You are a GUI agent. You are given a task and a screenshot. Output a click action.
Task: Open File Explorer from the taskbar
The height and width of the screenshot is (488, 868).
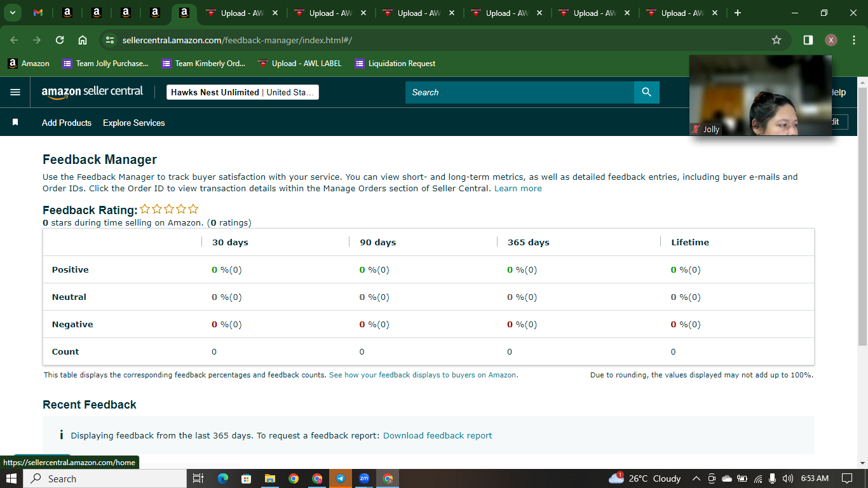pyautogui.click(x=270, y=478)
